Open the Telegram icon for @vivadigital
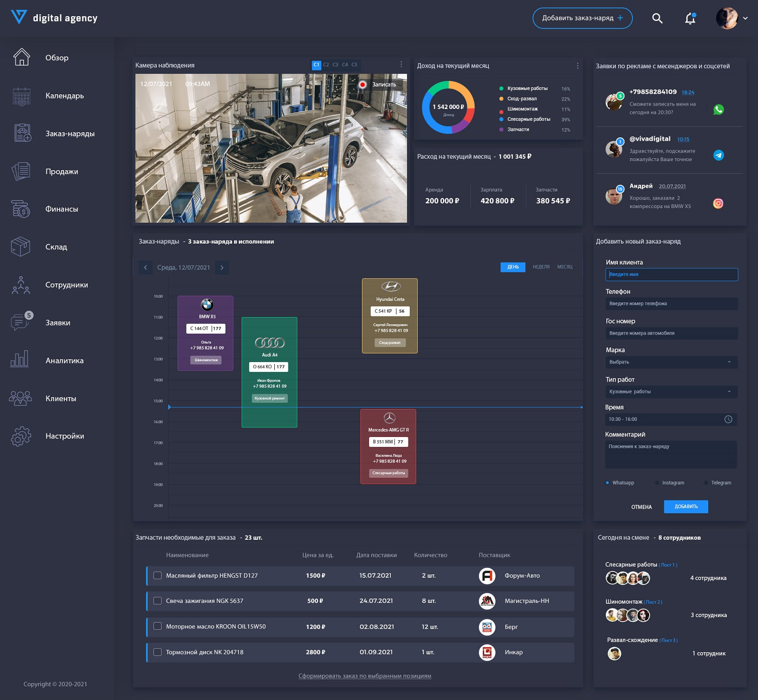 pyautogui.click(x=719, y=155)
